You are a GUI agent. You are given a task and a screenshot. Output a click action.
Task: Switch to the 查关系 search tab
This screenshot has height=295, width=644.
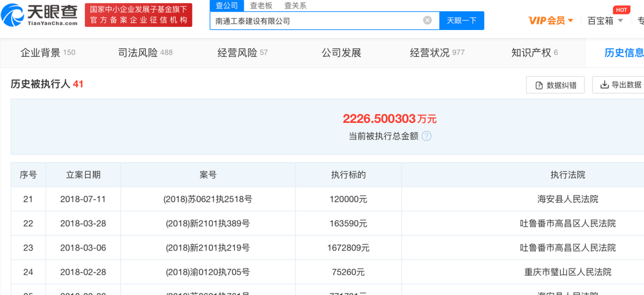(295, 5)
